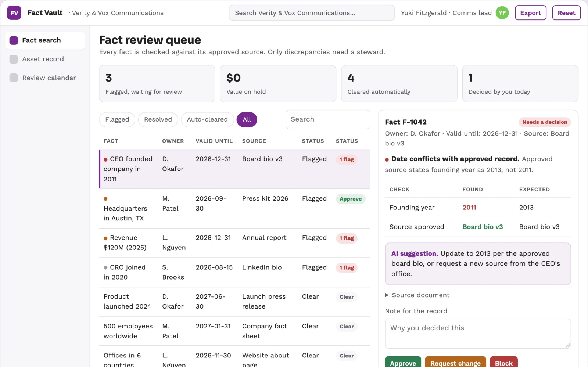Click the VALID UNTIL column header
Screen dimensions: 588x367
214,141
